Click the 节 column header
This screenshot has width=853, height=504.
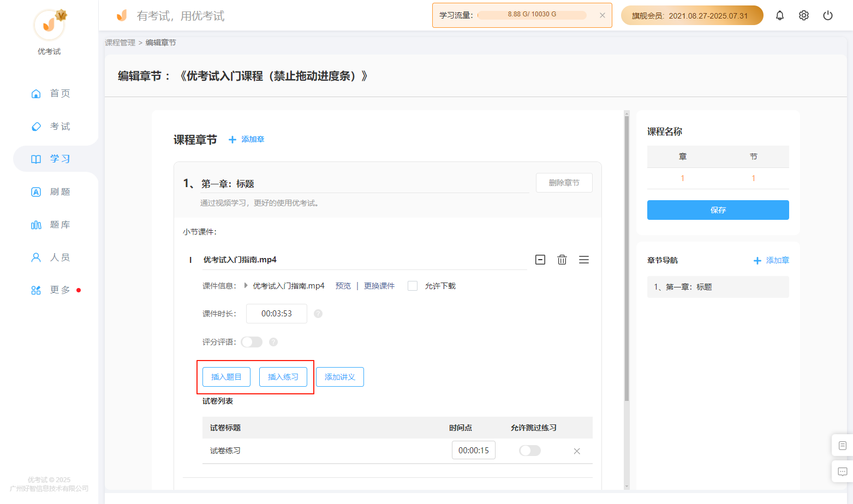click(x=754, y=157)
